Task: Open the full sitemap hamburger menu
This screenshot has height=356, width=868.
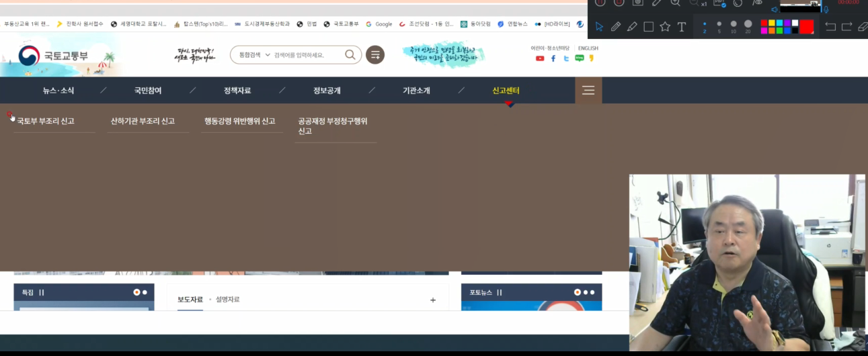Action: click(588, 91)
